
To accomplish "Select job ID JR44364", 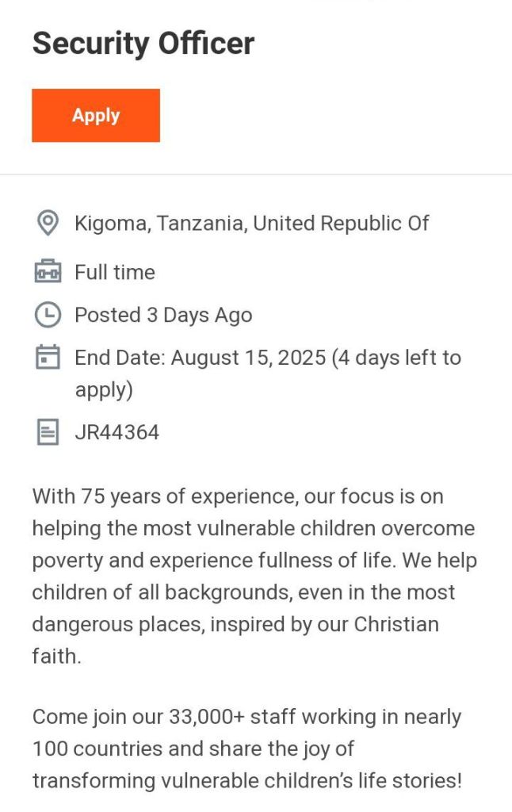I will tap(117, 432).
